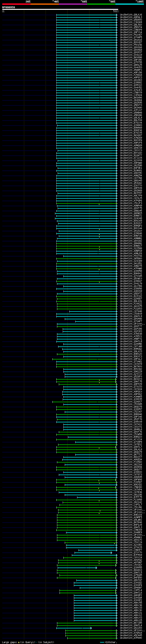Click the orange ~40% identity legend bar
Screen dimensions: 146x644
[45, 4]
